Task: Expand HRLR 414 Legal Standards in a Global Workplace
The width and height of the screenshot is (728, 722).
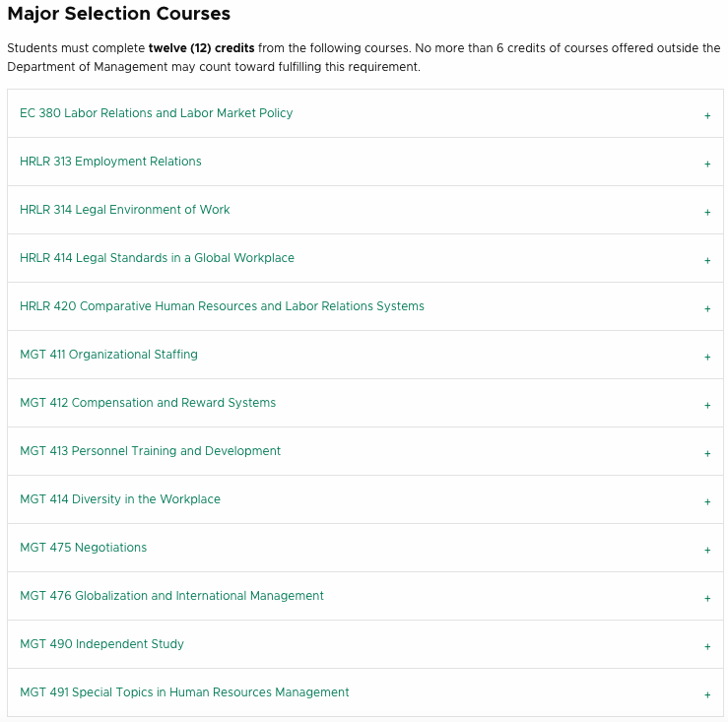Action: click(157, 258)
